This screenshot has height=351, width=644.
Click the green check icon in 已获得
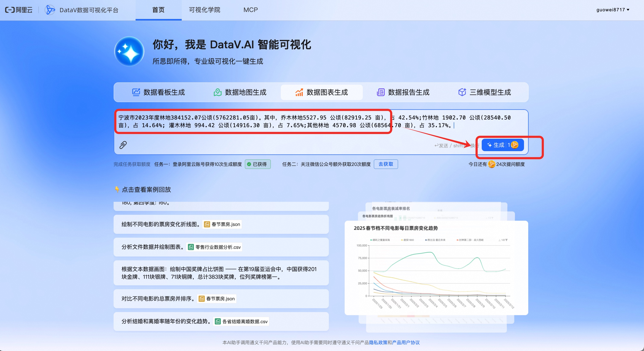coord(249,164)
